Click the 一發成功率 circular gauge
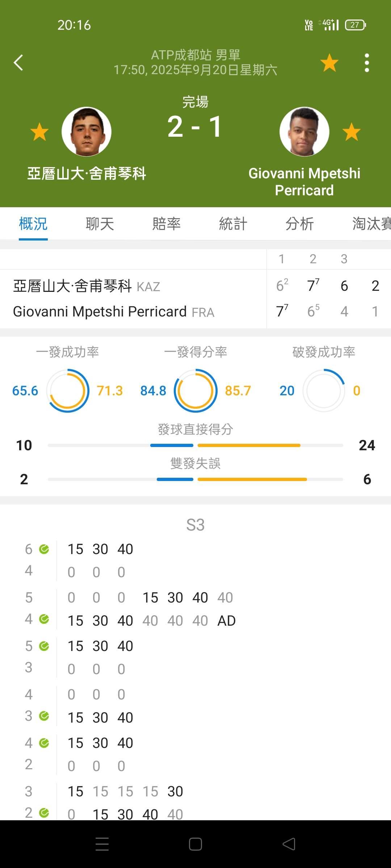The width and height of the screenshot is (391, 868). pyautogui.click(x=68, y=391)
